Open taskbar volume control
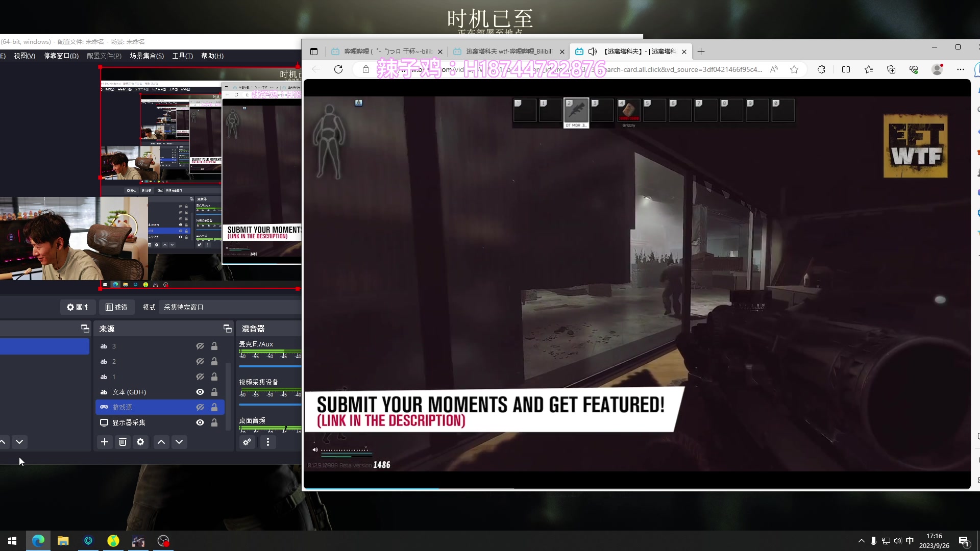Image resolution: width=980 pixels, height=551 pixels. click(x=898, y=541)
